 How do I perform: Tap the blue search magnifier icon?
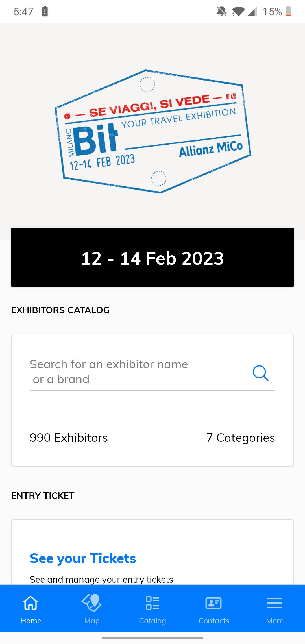pyautogui.click(x=260, y=373)
